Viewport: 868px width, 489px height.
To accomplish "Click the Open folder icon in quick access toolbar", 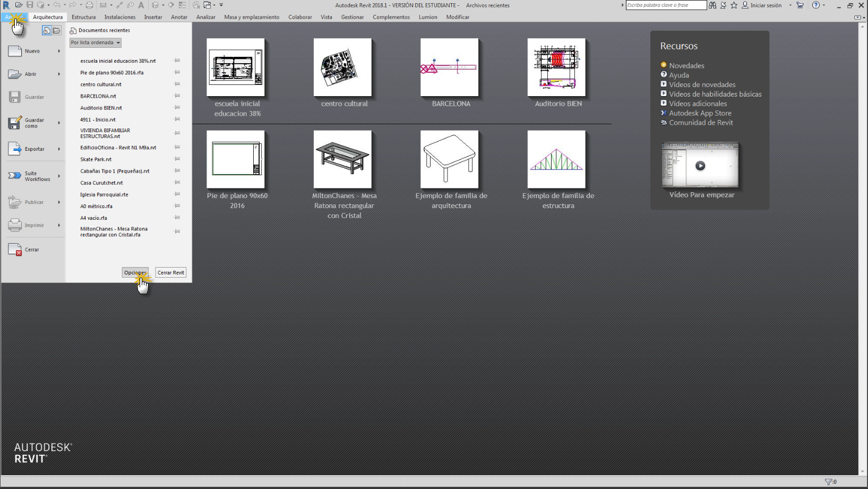I will [x=19, y=5].
